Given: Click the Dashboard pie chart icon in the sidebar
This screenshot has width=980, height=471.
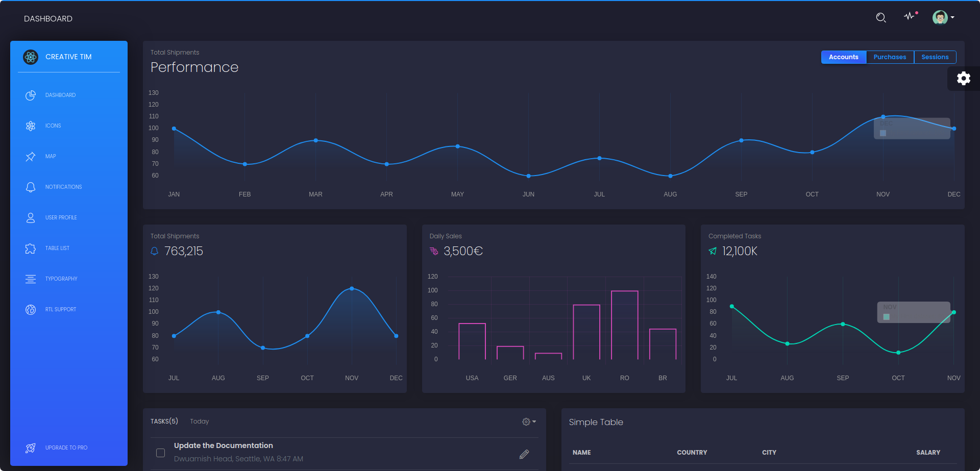Looking at the screenshot, I should (31, 95).
